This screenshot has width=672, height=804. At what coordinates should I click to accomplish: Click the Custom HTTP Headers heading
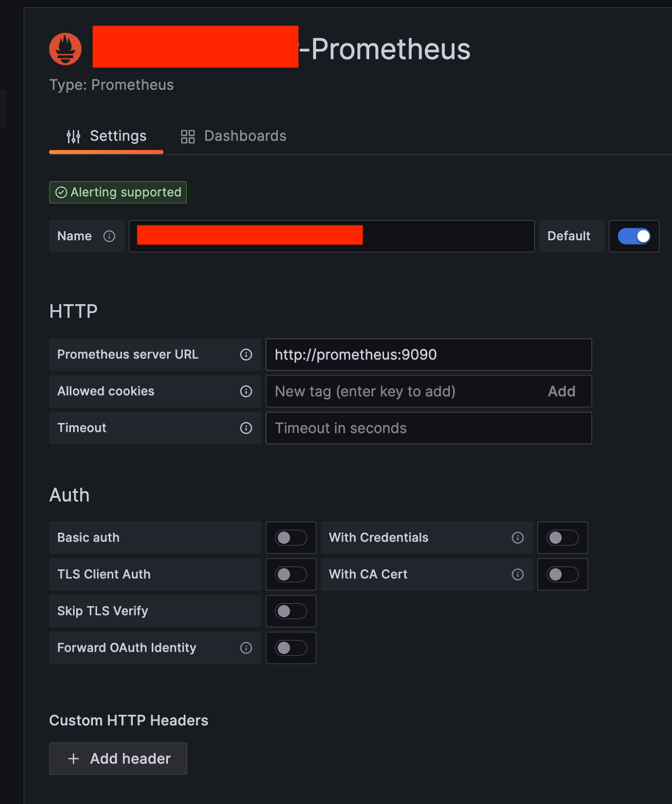point(129,721)
